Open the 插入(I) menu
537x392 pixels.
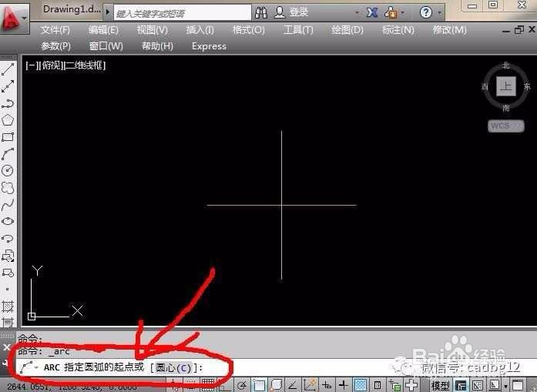[x=200, y=30]
